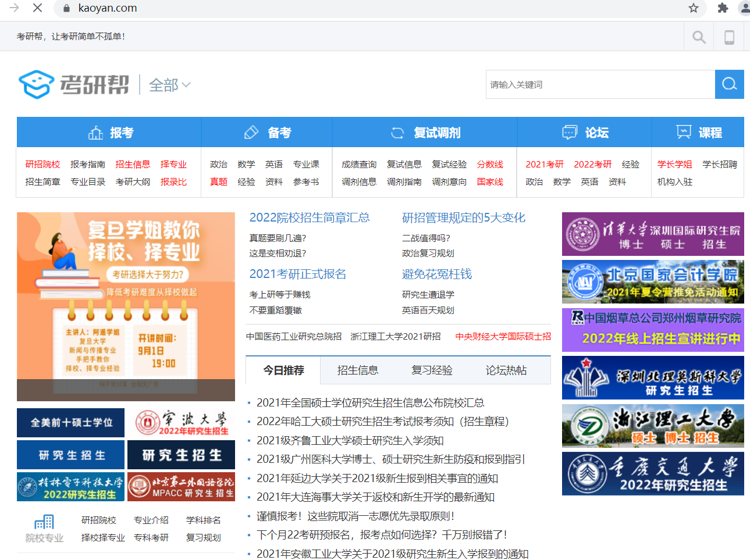Open 中国医药工业研究总院招 link

(294, 337)
